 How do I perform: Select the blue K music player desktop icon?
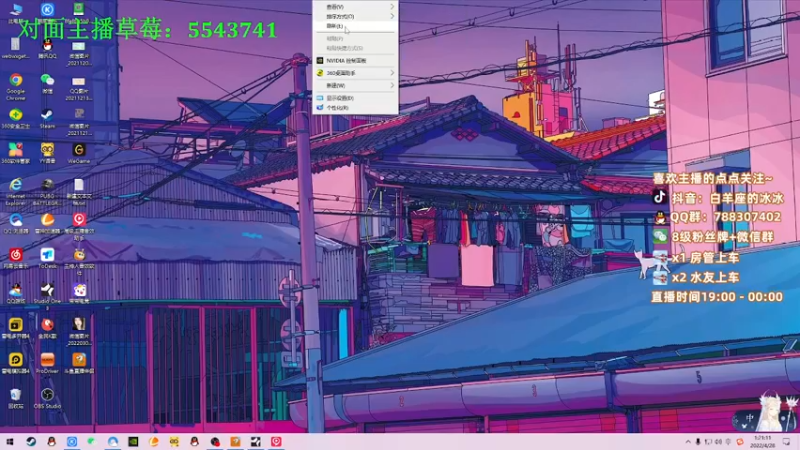(x=47, y=11)
